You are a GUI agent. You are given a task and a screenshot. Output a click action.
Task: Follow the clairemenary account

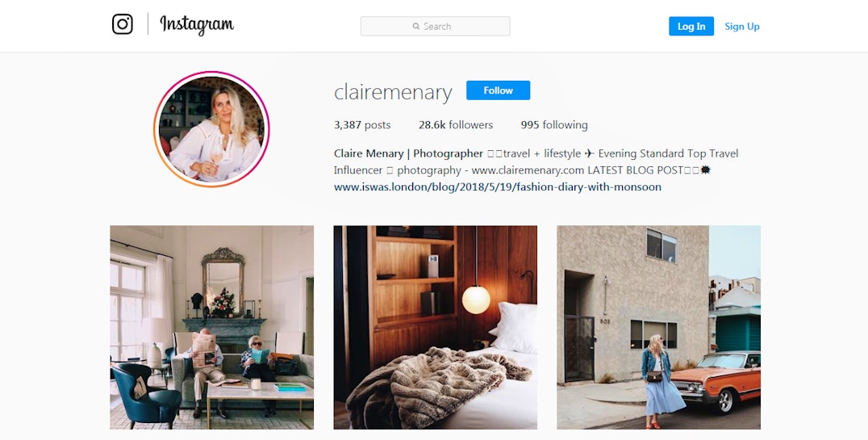tap(498, 90)
